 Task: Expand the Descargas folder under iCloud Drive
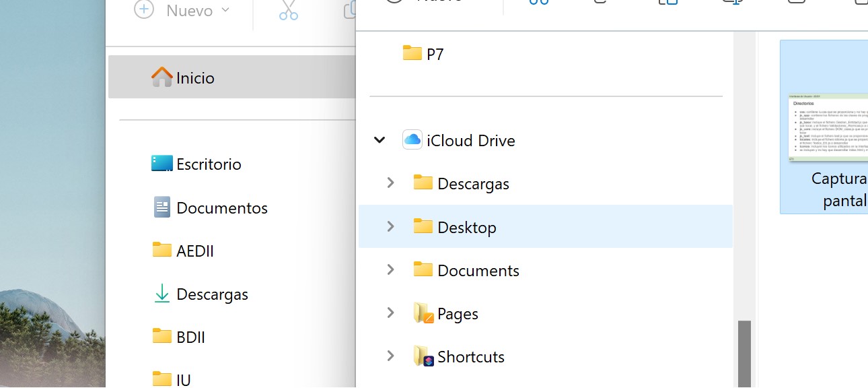tap(390, 183)
